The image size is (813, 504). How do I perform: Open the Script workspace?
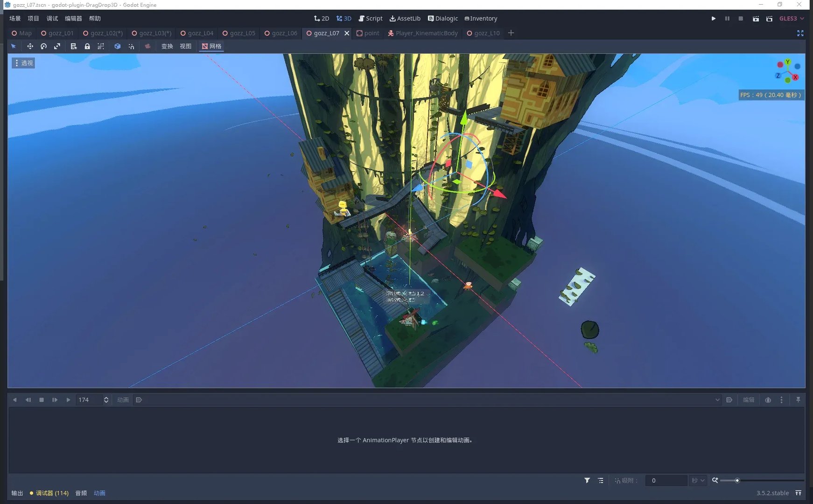[x=370, y=19]
